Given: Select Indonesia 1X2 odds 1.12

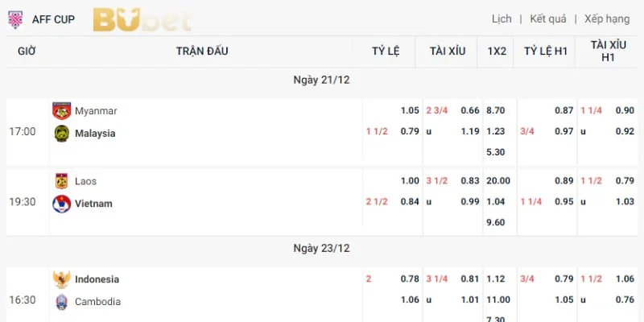Looking at the screenshot, I should [496, 279].
